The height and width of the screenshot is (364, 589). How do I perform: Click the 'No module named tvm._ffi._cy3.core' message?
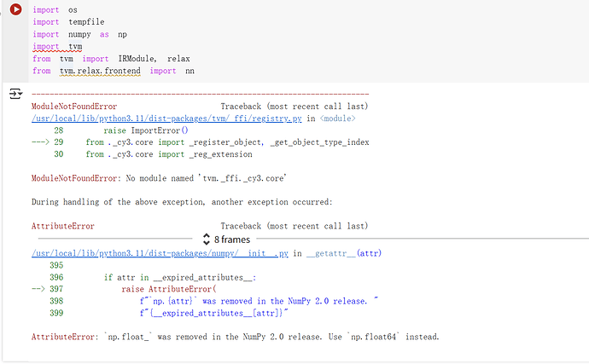158,178
